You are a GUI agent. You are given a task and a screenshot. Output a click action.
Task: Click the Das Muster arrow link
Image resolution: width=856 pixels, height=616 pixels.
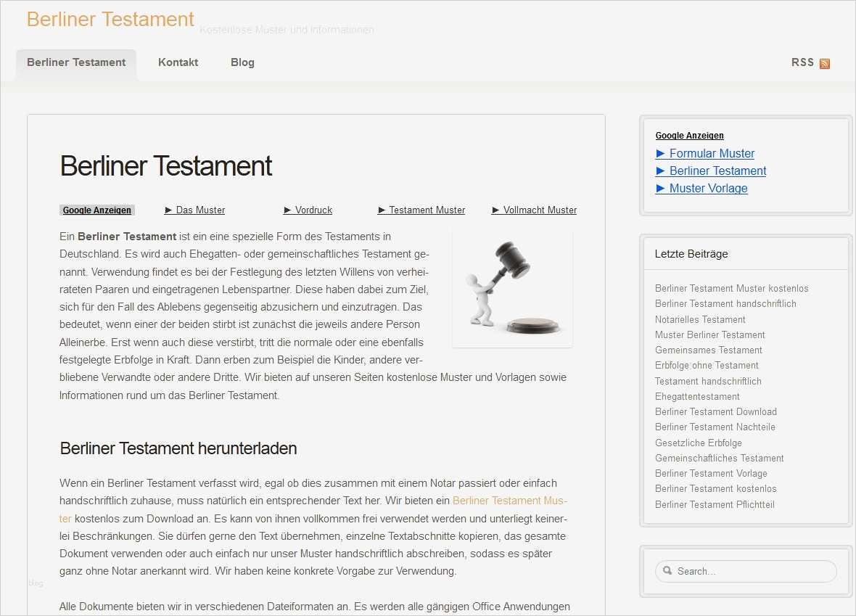pyautogui.click(x=194, y=210)
